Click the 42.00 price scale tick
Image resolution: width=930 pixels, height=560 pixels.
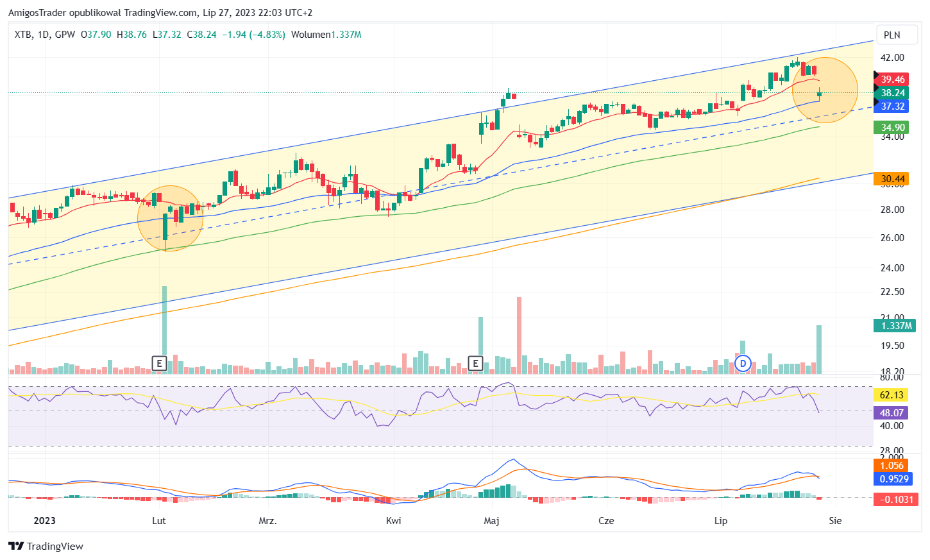point(892,58)
